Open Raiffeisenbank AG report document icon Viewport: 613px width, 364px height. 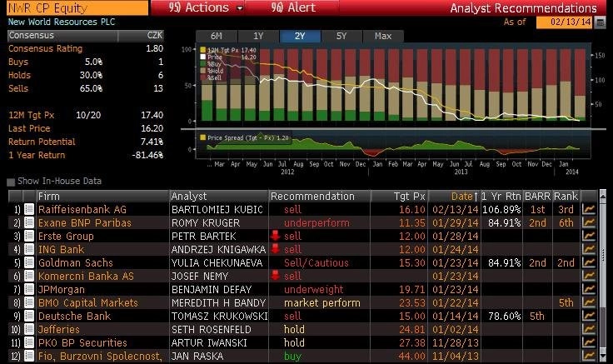pyautogui.click(x=29, y=209)
